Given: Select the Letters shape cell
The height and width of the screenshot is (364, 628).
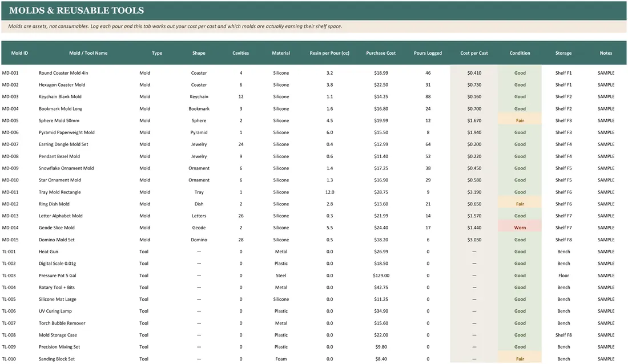Looking at the screenshot, I should click(x=199, y=216).
